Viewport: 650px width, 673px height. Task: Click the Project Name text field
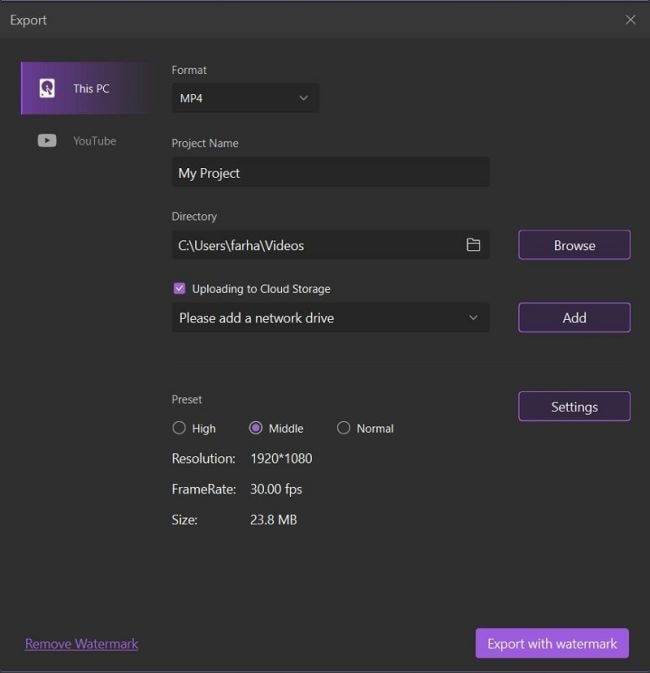point(330,173)
